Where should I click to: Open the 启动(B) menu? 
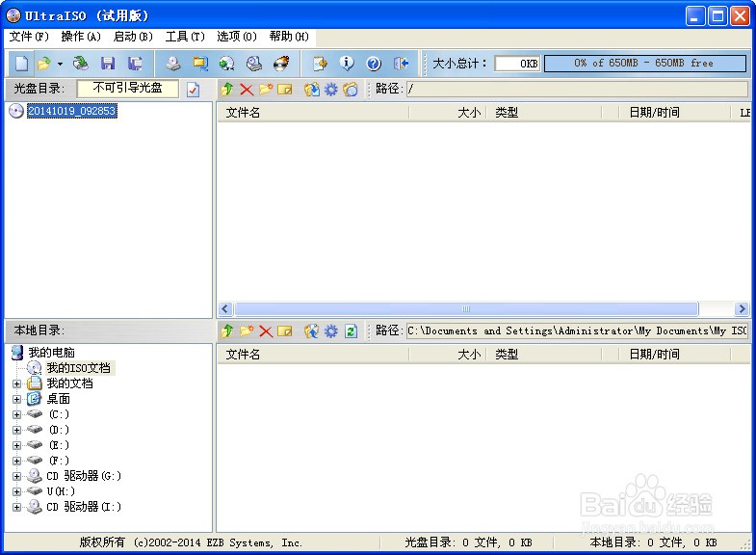133,37
